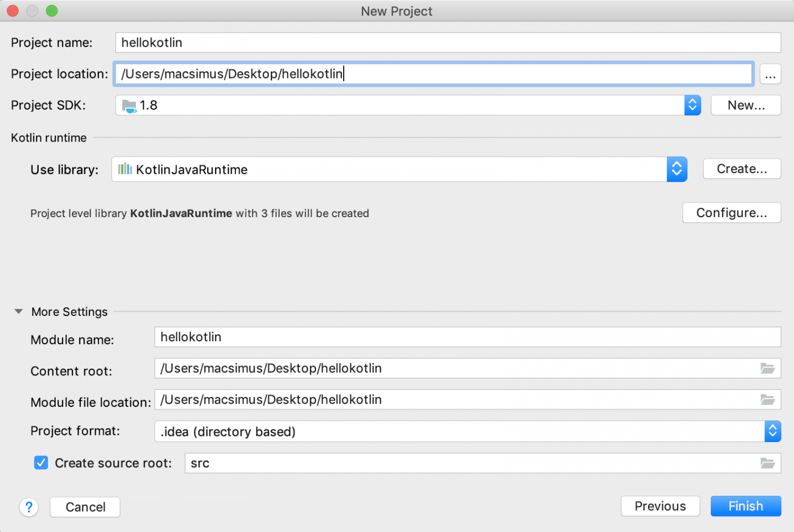
Task: Open the browse dialog for Project location
Action: coord(770,74)
